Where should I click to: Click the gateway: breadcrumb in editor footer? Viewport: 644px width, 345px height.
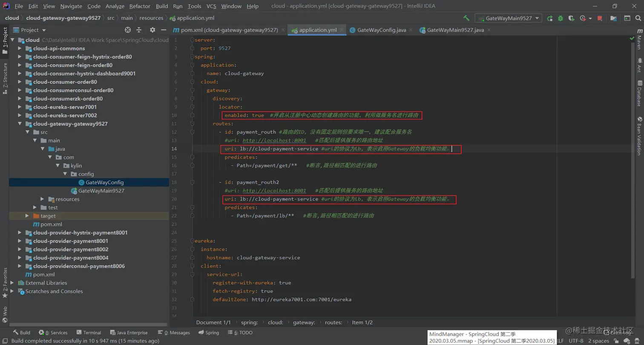click(x=304, y=322)
